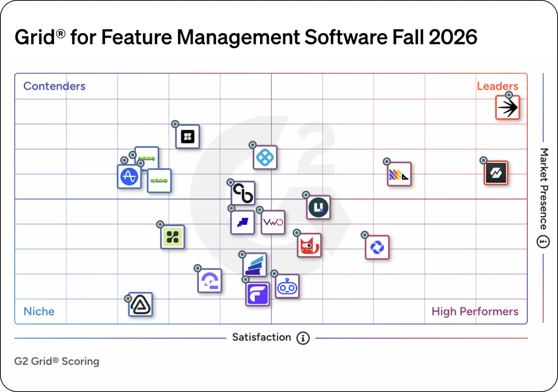This screenshot has width=558, height=392.
Task: Click the dark zigzag chart logo tile
Action: 496,173
